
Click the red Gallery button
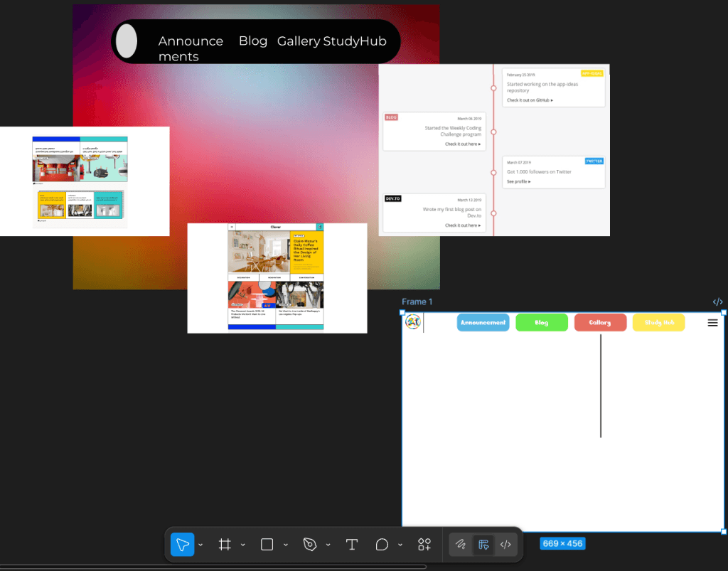(x=600, y=323)
